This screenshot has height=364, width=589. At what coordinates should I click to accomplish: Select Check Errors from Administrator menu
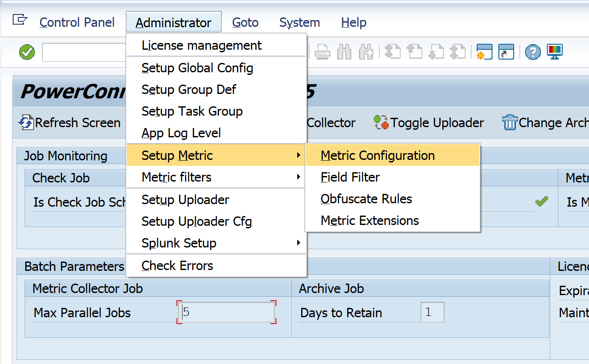(x=177, y=266)
